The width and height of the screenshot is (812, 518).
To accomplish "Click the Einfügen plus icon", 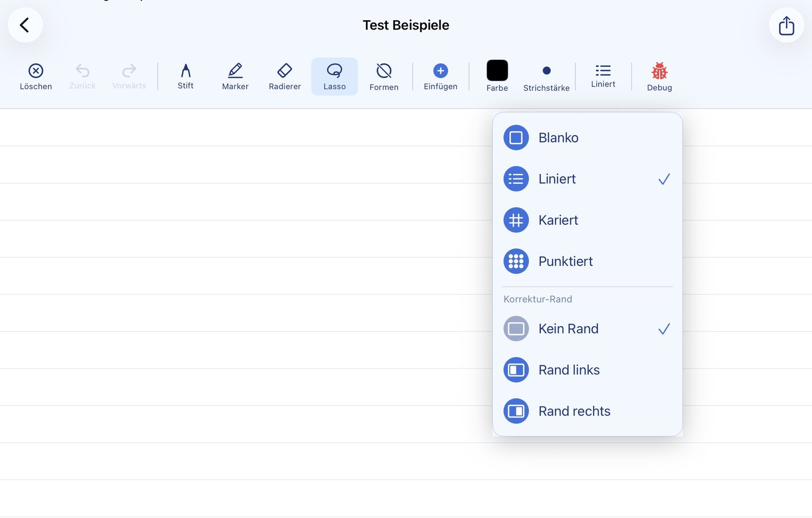I will (x=440, y=71).
